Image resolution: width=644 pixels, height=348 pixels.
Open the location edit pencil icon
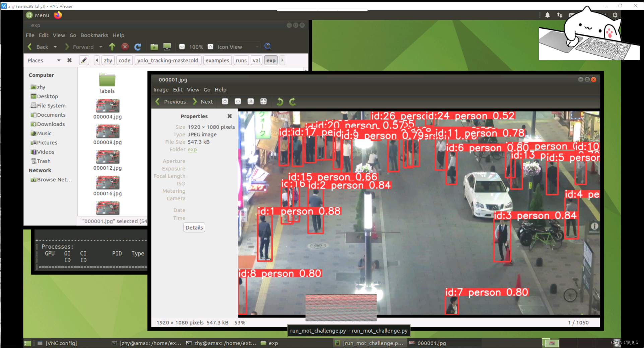(x=84, y=60)
